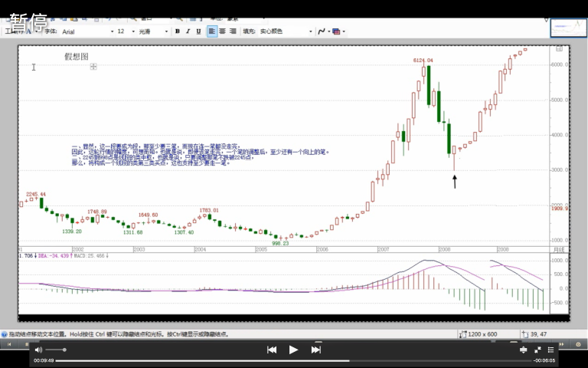The height and width of the screenshot is (368, 588).
Task: Click the navigator thumbnail preview
Action: click(x=568, y=28)
